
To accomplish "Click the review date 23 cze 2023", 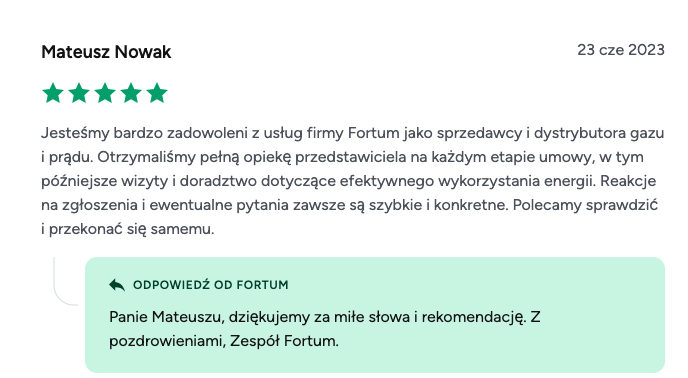I will pyautogui.click(x=621, y=50).
